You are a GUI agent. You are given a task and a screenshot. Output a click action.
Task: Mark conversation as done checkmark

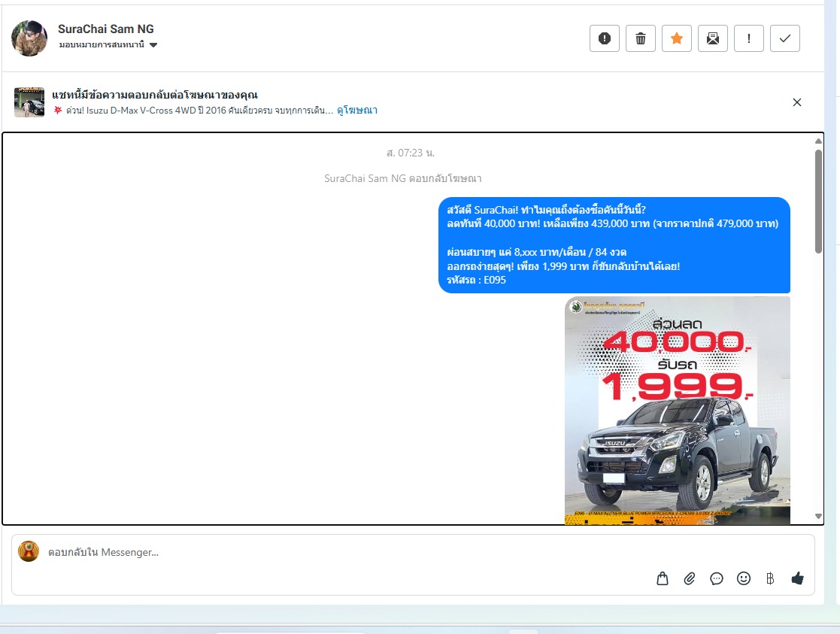click(x=785, y=38)
